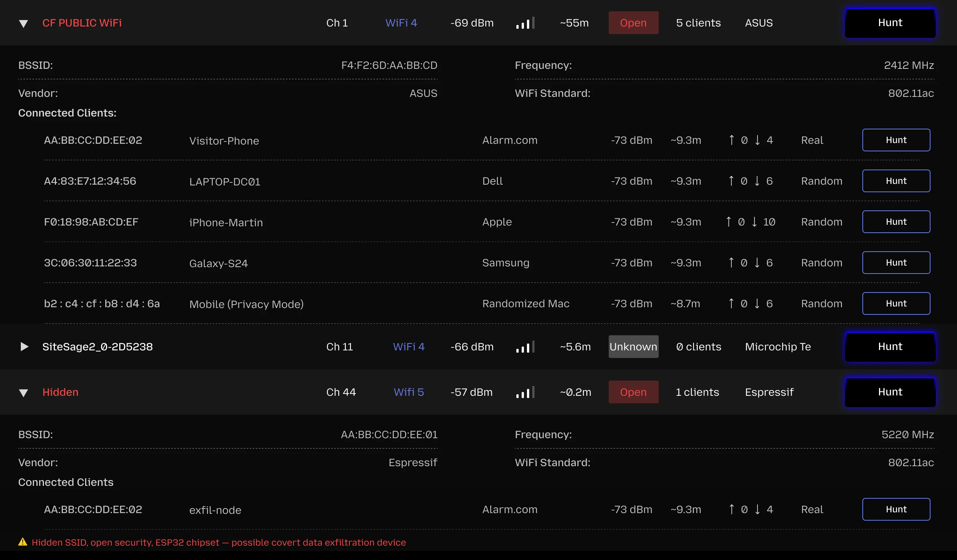Collapse the Hidden network details

tap(23, 393)
